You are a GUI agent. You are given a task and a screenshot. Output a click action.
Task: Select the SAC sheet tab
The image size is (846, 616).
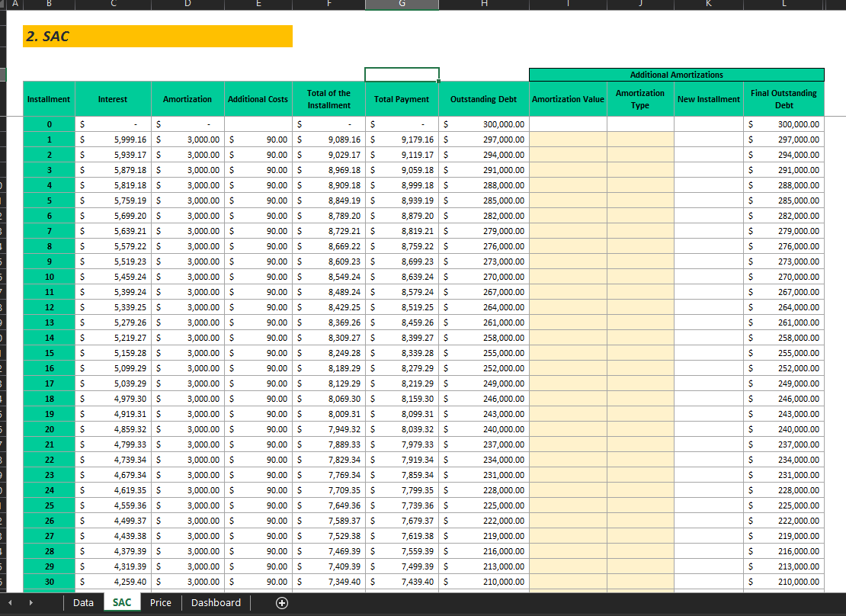click(121, 602)
